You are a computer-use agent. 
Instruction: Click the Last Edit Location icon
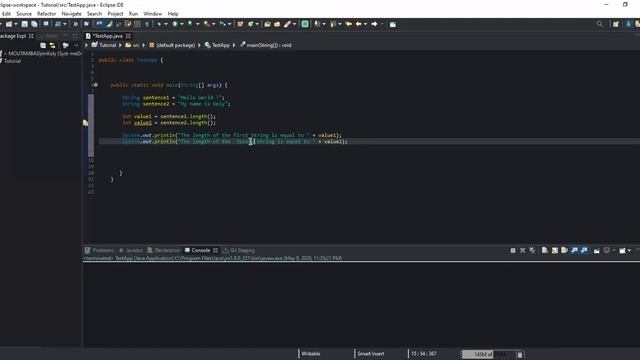click(x=348, y=24)
